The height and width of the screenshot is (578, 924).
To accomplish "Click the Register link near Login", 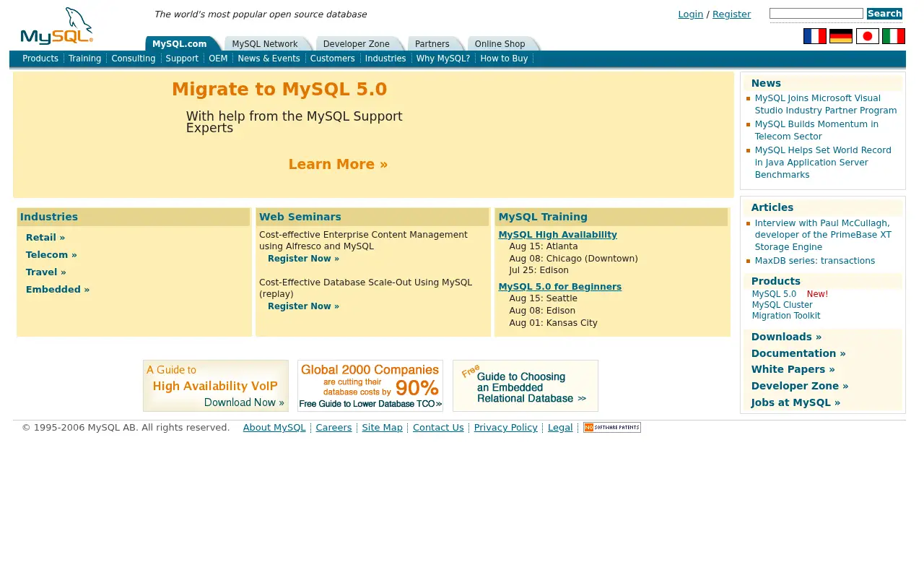I will pyautogui.click(x=731, y=14).
